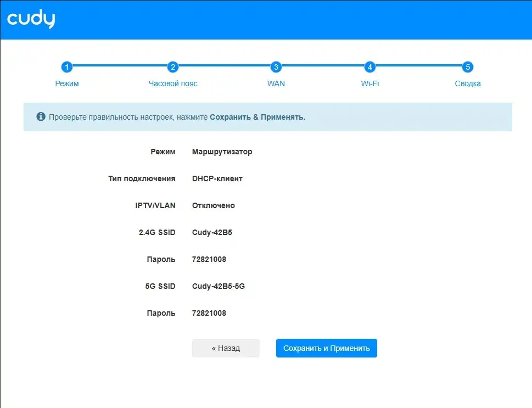Go to the Режим step label

67,83
